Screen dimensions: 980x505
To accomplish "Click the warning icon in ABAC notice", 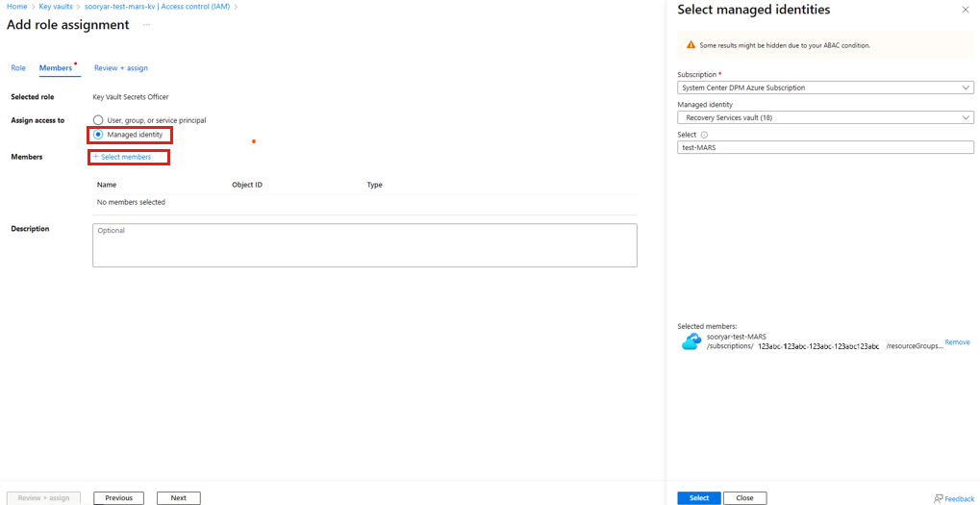I will click(691, 45).
